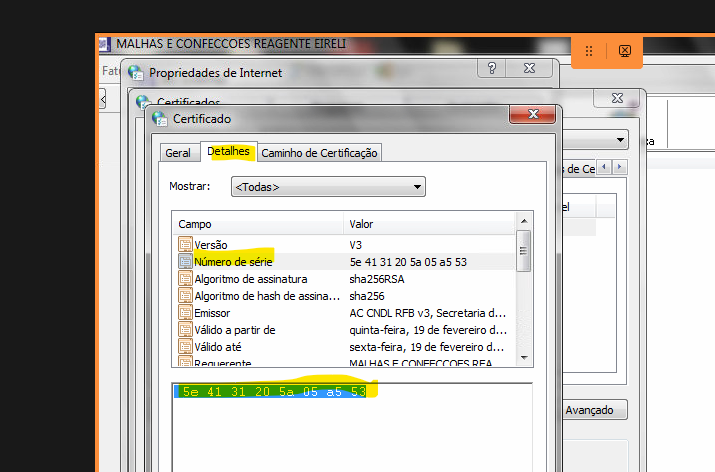The height and width of the screenshot is (472, 715).
Task: Click the help question mark button
Action: point(492,69)
